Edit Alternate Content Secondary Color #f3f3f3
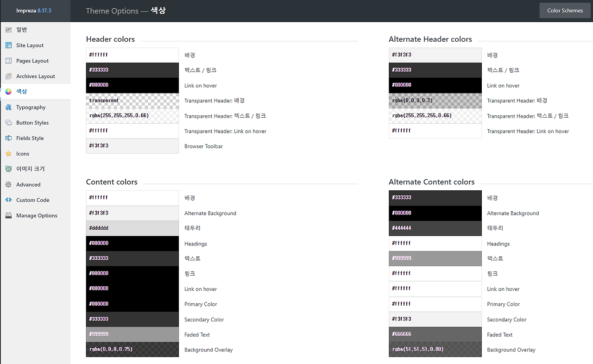Image resolution: width=593 pixels, height=364 pixels. (x=435, y=319)
